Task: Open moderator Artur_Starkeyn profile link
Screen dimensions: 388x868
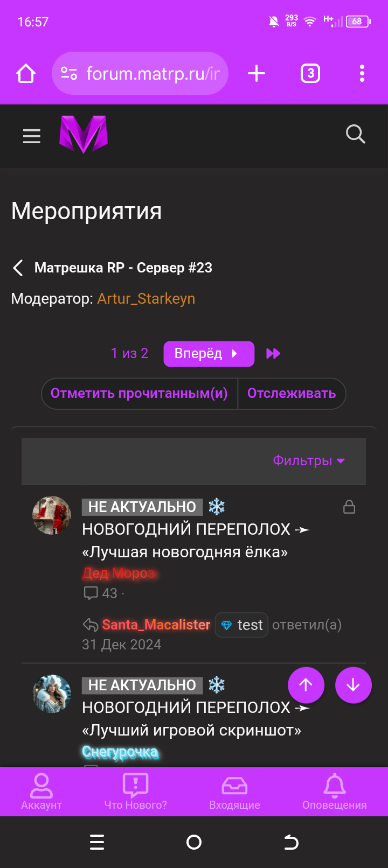Action: [x=146, y=298]
